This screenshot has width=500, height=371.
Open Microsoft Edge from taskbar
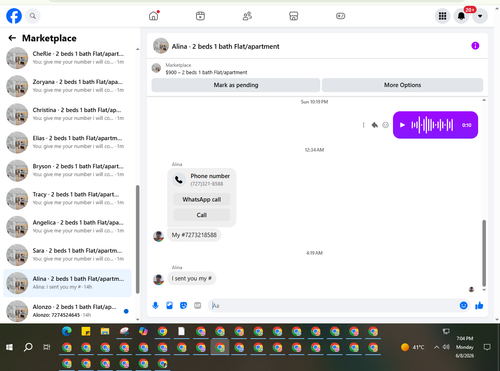[67, 331]
